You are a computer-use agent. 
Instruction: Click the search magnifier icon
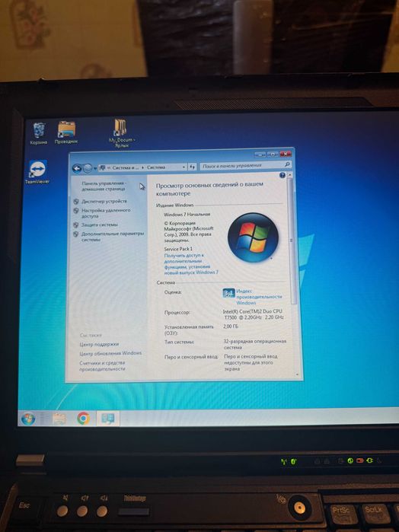pos(287,164)
